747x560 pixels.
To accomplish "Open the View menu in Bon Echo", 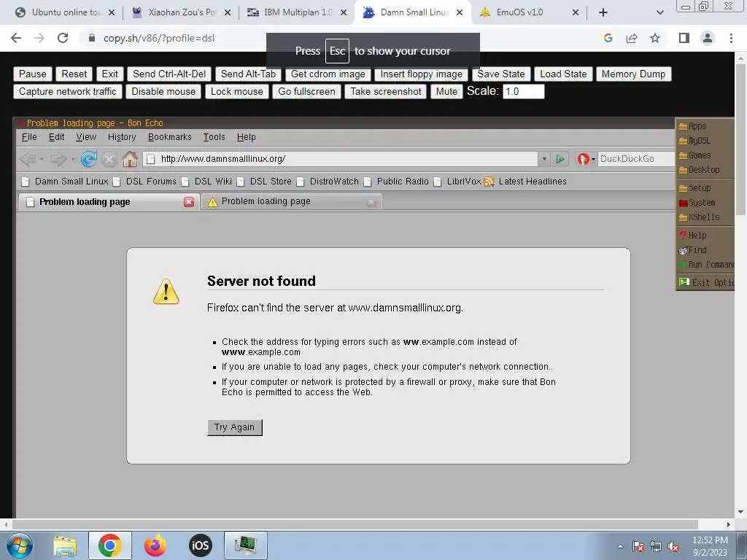I will tap(86, 137).
